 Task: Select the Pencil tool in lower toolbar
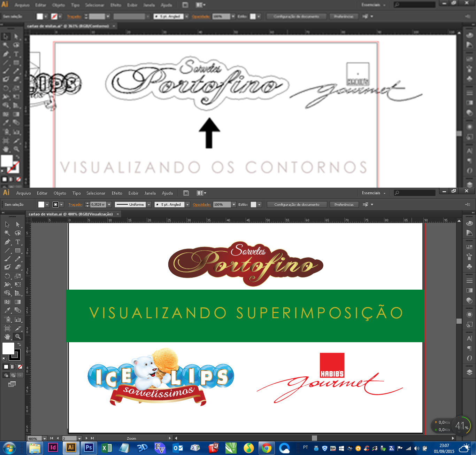18,259
